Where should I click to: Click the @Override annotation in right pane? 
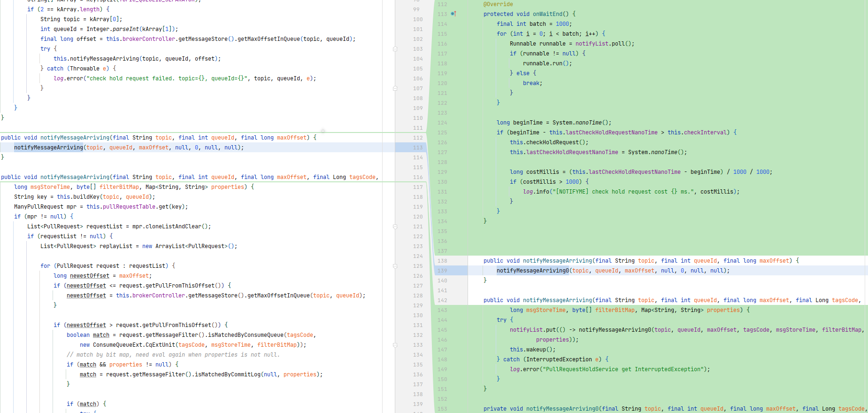[498, 4]
